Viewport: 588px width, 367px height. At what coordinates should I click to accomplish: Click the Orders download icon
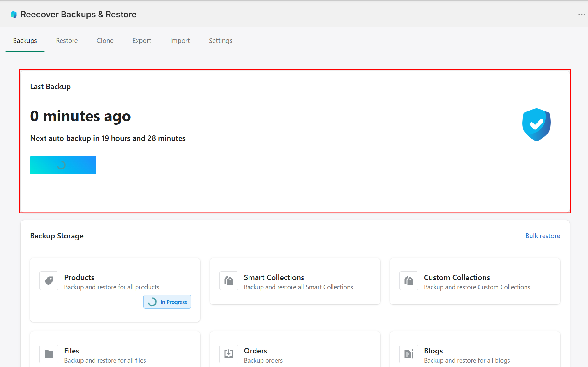(229, 354)
